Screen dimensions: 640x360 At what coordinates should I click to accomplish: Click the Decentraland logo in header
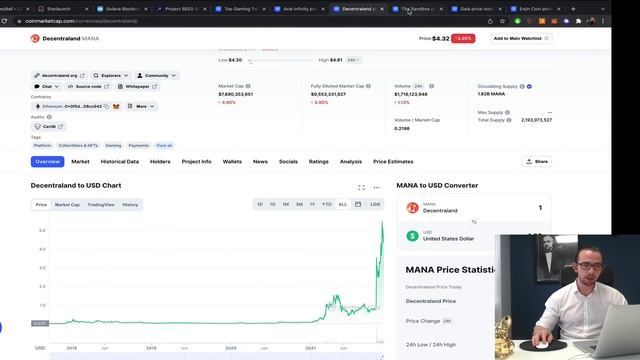pyautogui.click(x=35, y=38)
